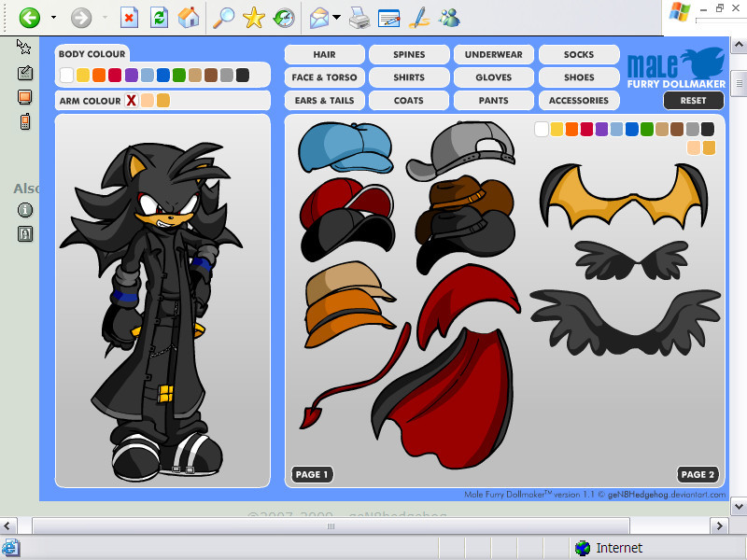The height and width of the screenshot is (560, 747).
Task: Select the large black feathered wings
Action: [625, 322]
